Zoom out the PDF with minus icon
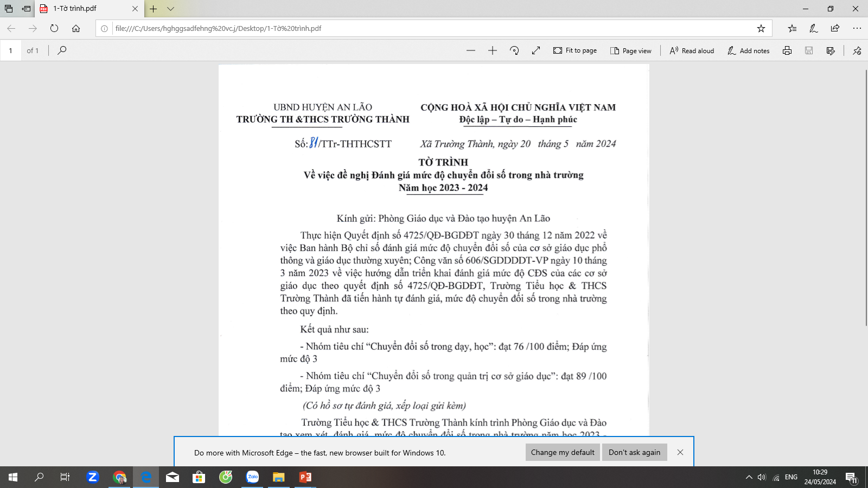This screenshot has height=488, width=868. [470, 50]
